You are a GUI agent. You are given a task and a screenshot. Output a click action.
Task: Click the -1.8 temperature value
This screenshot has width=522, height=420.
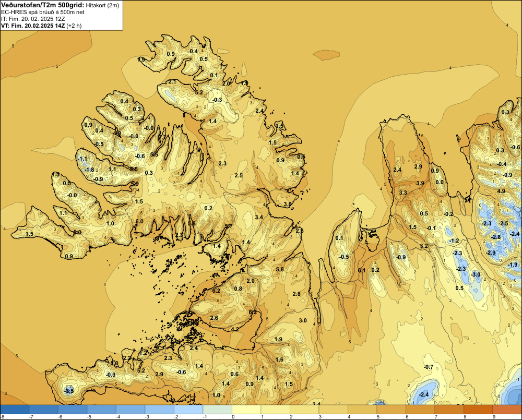pyautogui.click(x=89, y=170)
